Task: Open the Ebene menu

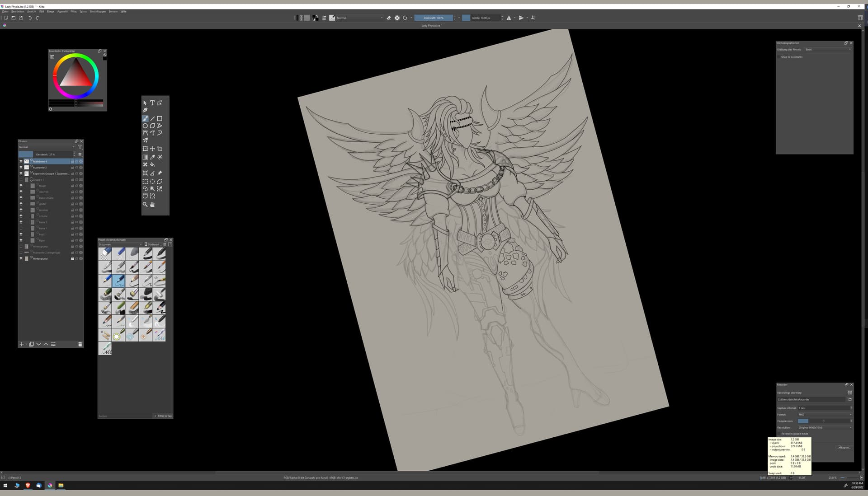Action: point(51,12)
